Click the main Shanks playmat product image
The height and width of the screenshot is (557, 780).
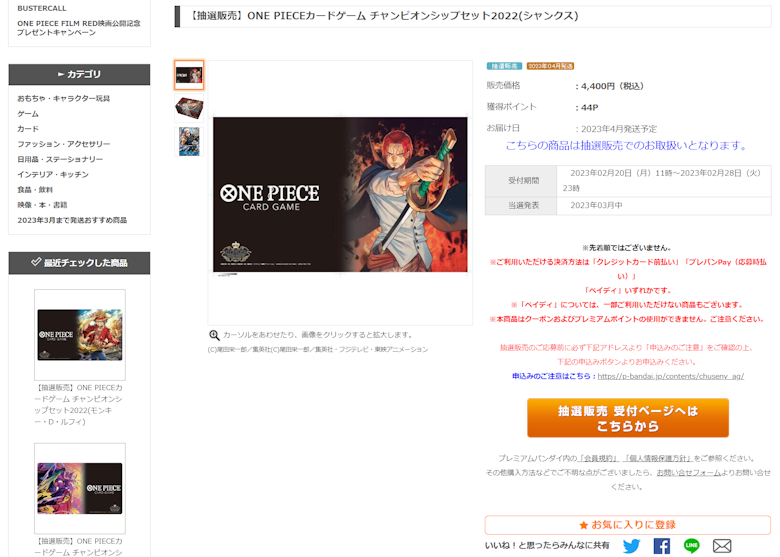click(340, 195)
